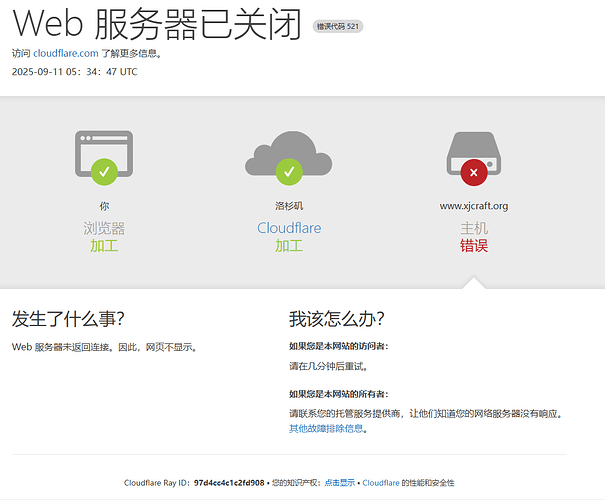Click the 主机 label
The height and width of the screenshot is (500, 605).
tap(474, 228)
